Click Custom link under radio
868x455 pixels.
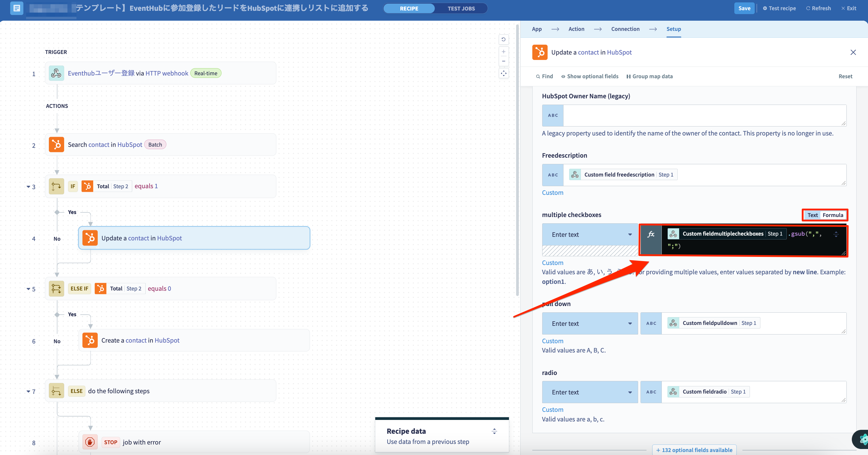(x=552, y=409)
